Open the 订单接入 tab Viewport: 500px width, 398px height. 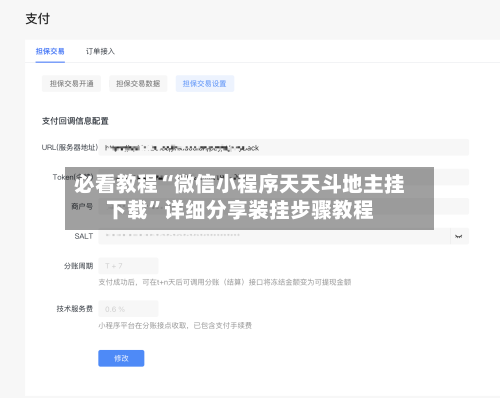click(x=100, y=51)
